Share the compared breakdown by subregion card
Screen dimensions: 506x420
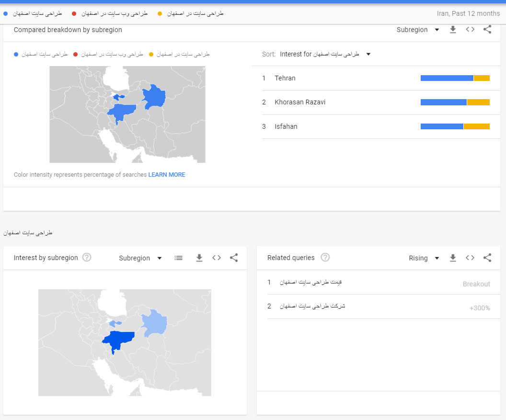pos(487,29)
